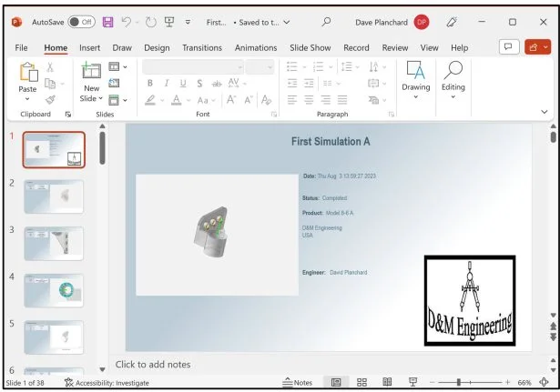Click the Coming Soon pen icon

click(452, 22)
